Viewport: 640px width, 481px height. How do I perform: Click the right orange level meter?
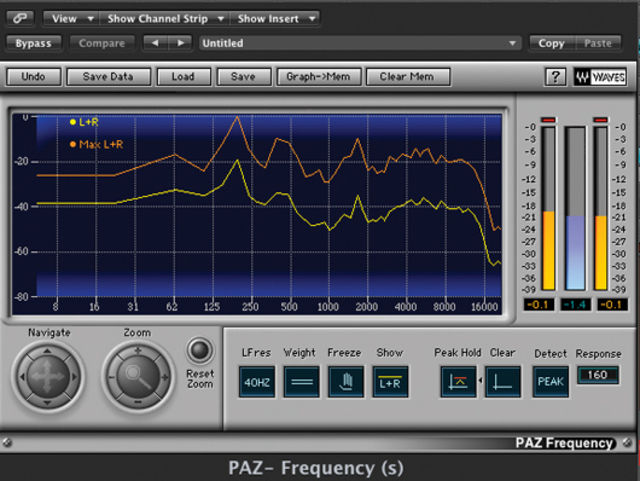coord(600,208)
